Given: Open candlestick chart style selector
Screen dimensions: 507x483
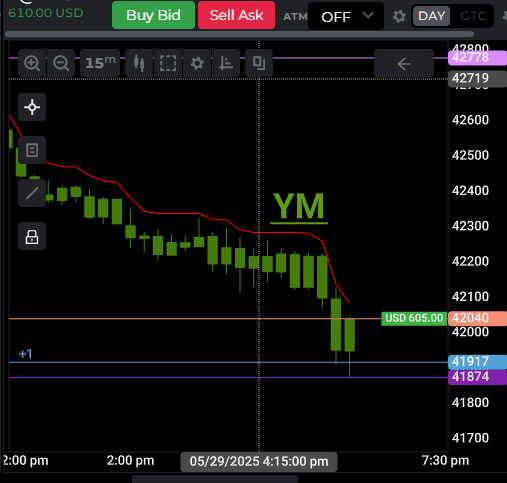Looking at the screenshot, I should pos(139,63).
